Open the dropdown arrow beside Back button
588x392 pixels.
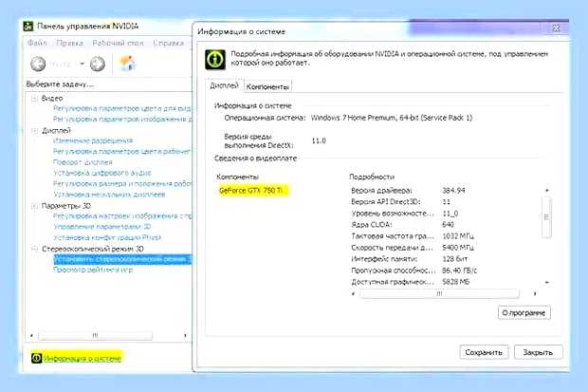[83, 64]
